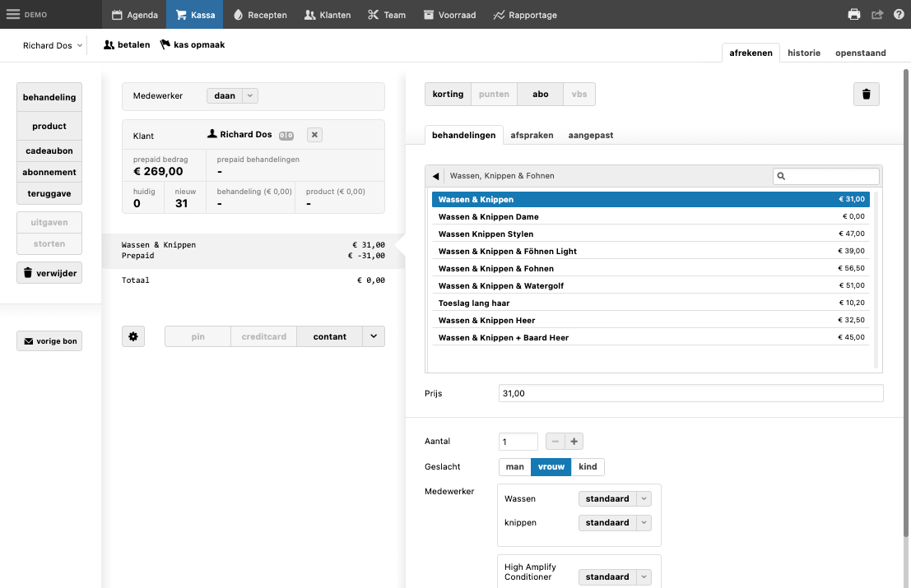Screen dimensions: 911x588
Task: Select 'kind' gender option
Action: 588,467
